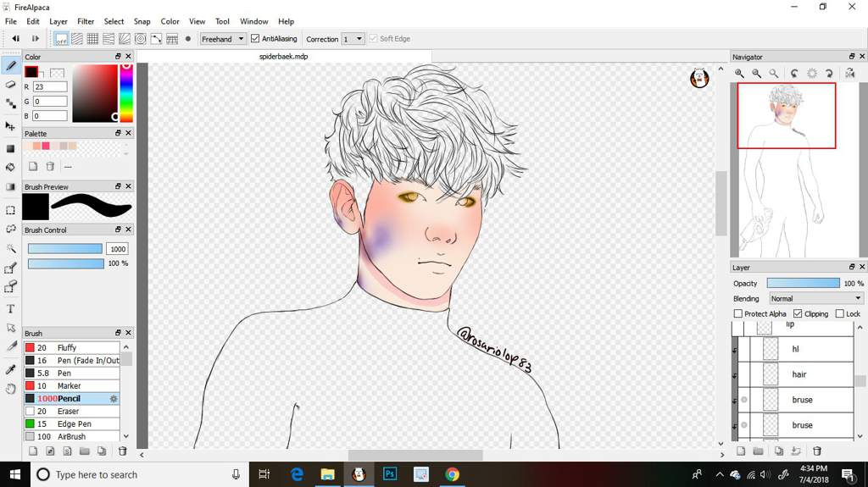Open the Window menu
This screenshot has height=487, width=868.
253,21
